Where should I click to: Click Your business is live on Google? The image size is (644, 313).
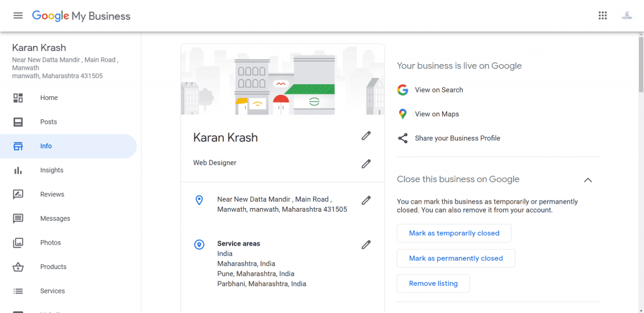pyautogui.click(x=459, y=65)
